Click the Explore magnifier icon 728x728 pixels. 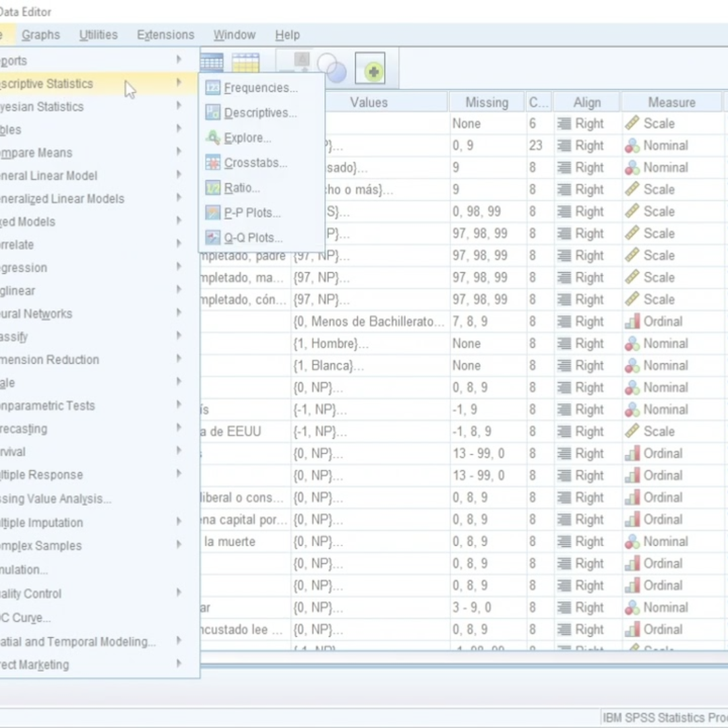(x=213, y=138)
